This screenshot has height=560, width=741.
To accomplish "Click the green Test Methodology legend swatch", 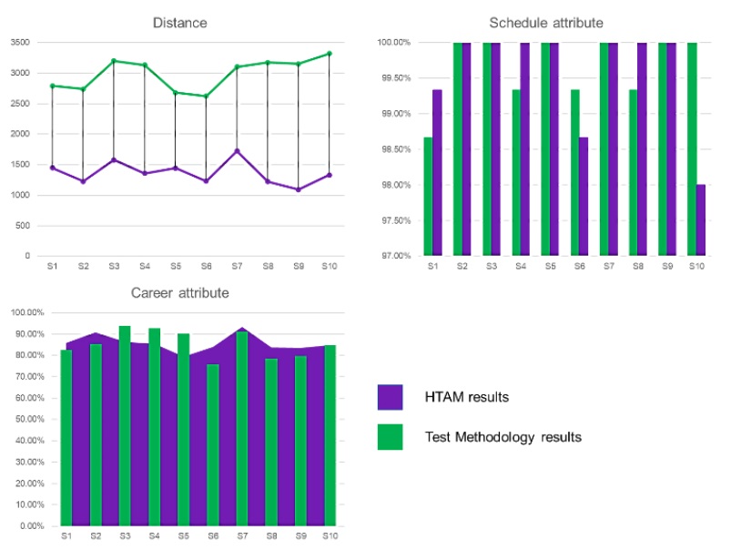I will click(x=390, y=437).
